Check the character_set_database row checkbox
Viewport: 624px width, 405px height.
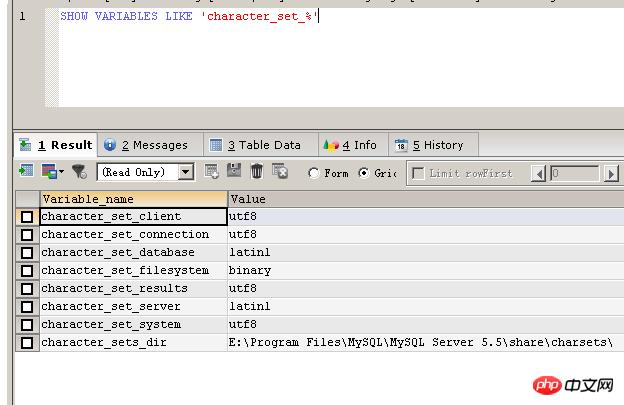(x=27, y=253)
